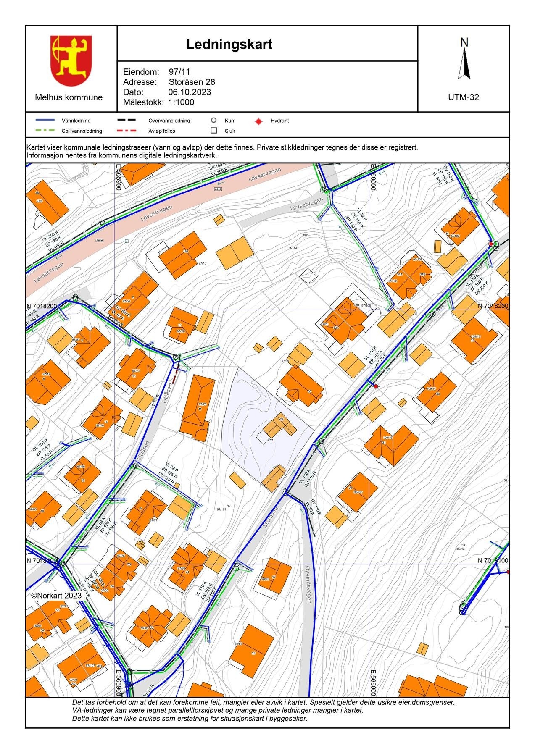Click the 'Kum' legend label
Image resolution: width=535 pixels, height=756 pixels.
point(230,121)
